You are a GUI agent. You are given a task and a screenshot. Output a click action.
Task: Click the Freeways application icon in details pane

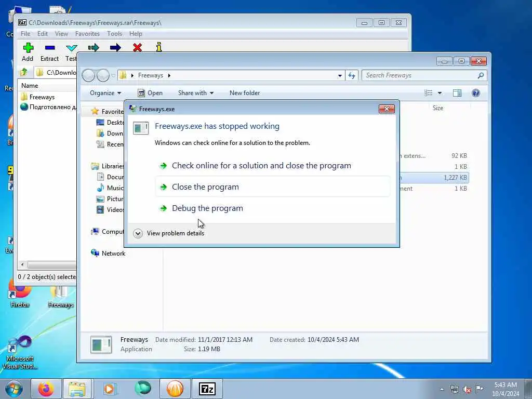tap(101, 345)
